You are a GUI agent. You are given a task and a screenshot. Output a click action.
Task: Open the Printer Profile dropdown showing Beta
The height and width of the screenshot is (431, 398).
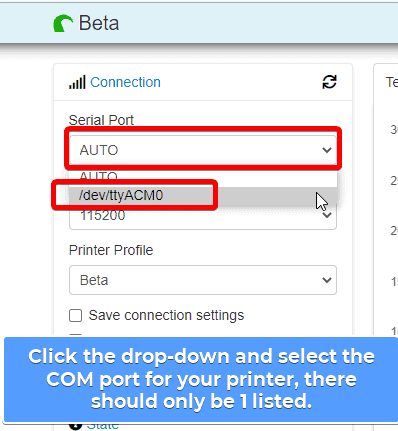click(203, 280)
